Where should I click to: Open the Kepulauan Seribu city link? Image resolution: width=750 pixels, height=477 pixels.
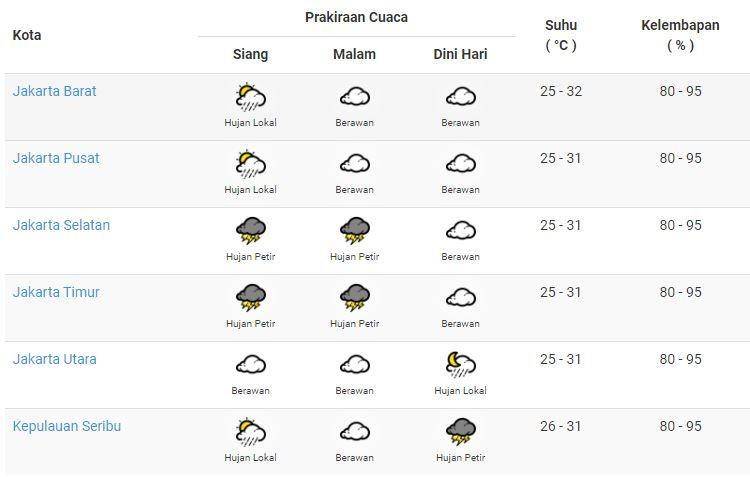tap(66, 426)
